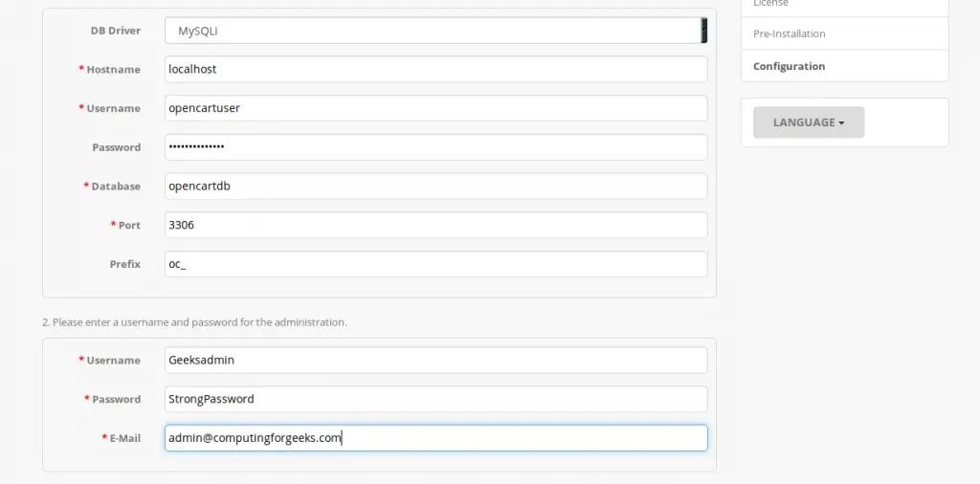The height and width of the screenshot is (484, 980).
Task: Select the Configuration step in sidebar
Action: [844, 66]
